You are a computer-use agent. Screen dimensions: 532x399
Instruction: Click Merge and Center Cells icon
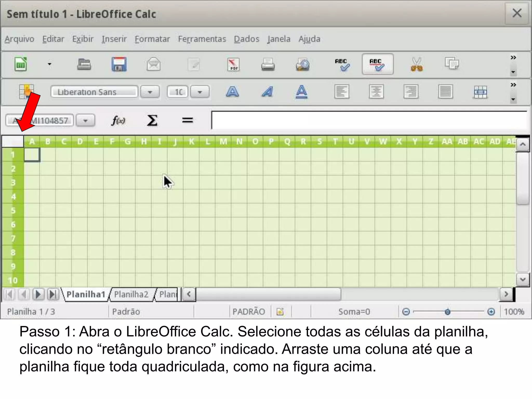[480, 92]
